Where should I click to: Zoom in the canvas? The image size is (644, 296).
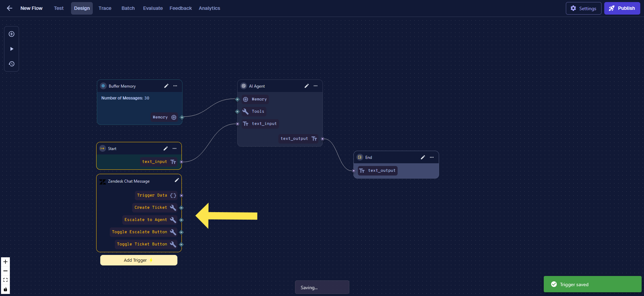[x=5, y=262]
